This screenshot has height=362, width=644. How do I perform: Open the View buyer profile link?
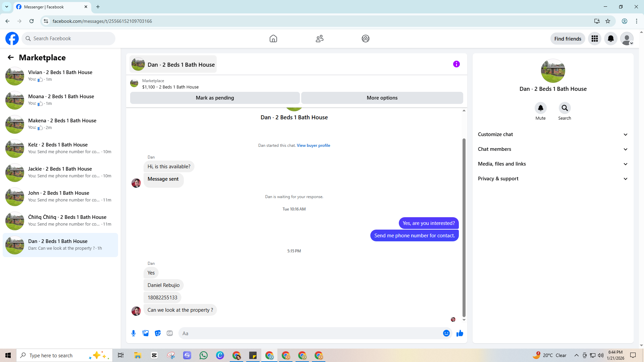313,145
